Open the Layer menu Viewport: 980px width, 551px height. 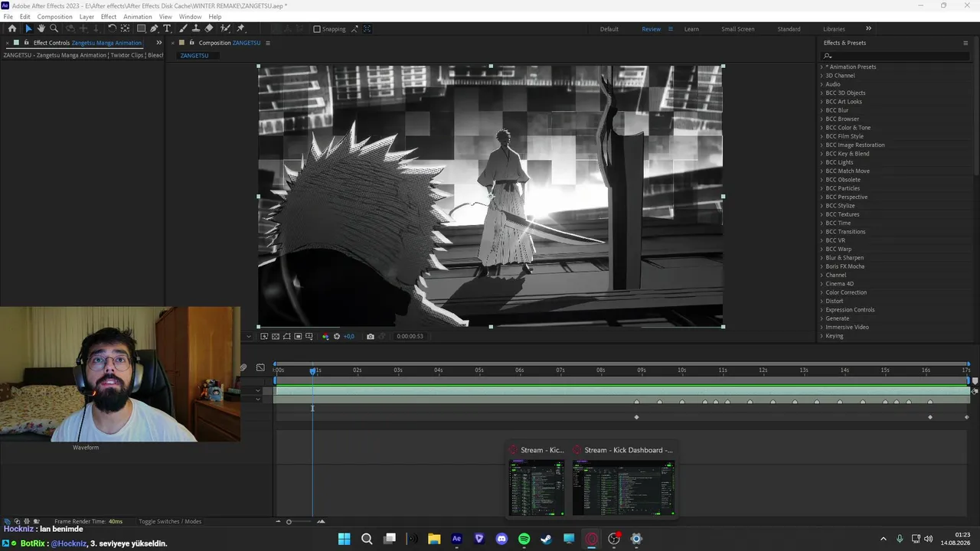coord(87,17)
